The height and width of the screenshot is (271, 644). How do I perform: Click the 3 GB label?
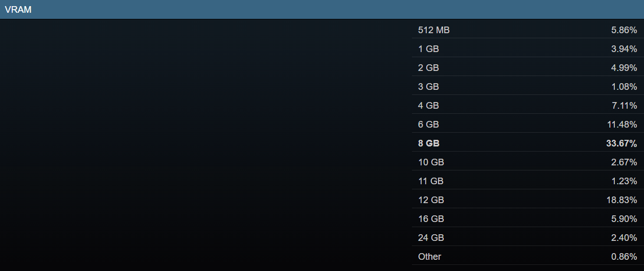[x=428, y=87]
